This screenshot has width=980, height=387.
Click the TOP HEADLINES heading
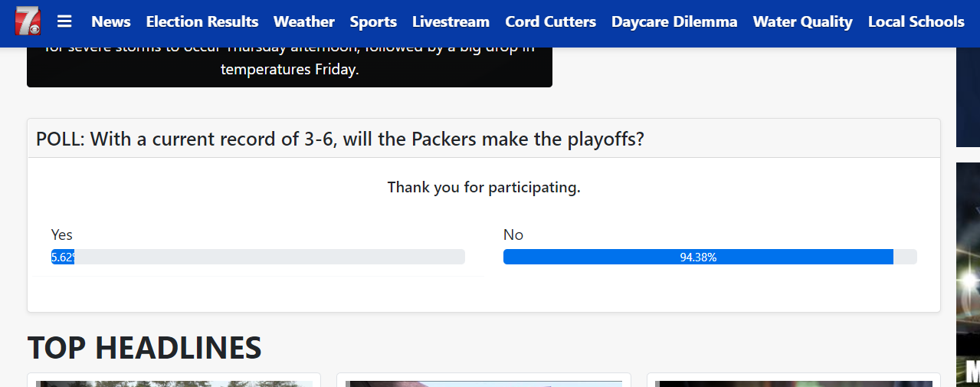pos(145,348)
